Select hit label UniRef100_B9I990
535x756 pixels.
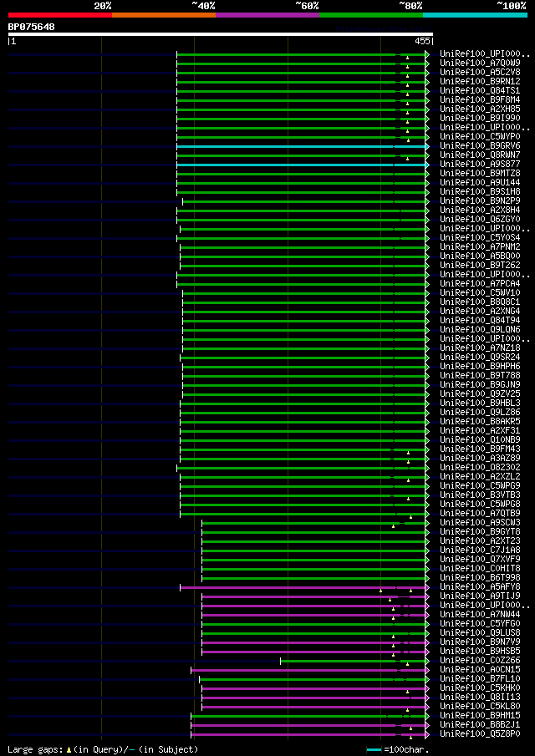coord(480,118)
